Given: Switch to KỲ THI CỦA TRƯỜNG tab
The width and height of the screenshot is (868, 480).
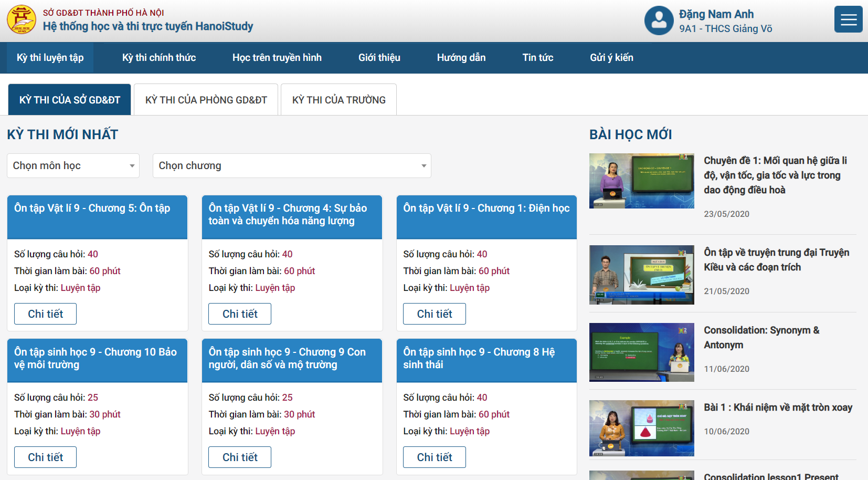Looking at the screenshot, I should click(339, 100).
